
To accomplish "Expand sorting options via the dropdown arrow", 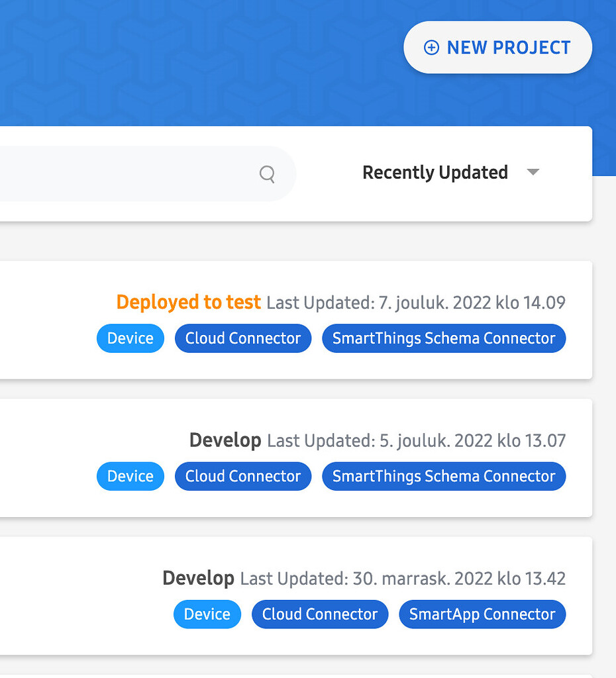I will pos(533,172).
